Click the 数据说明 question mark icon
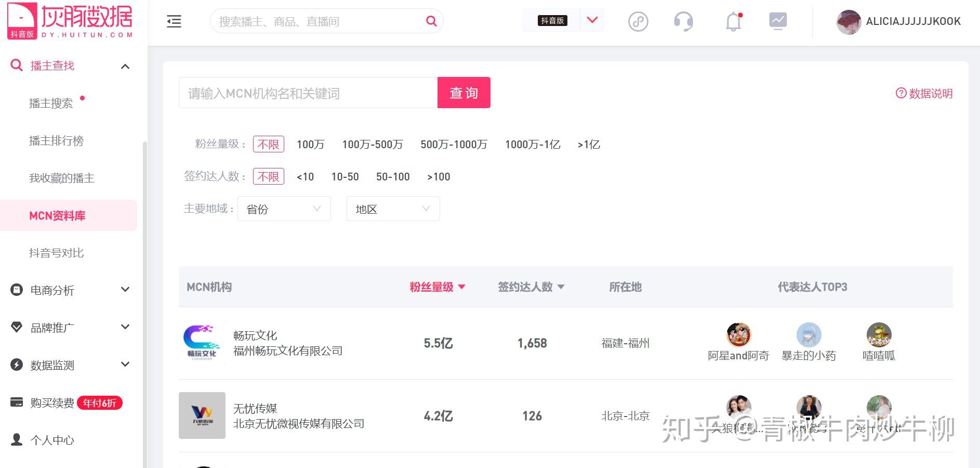This screenshot has height=468, width=980. 900,93
